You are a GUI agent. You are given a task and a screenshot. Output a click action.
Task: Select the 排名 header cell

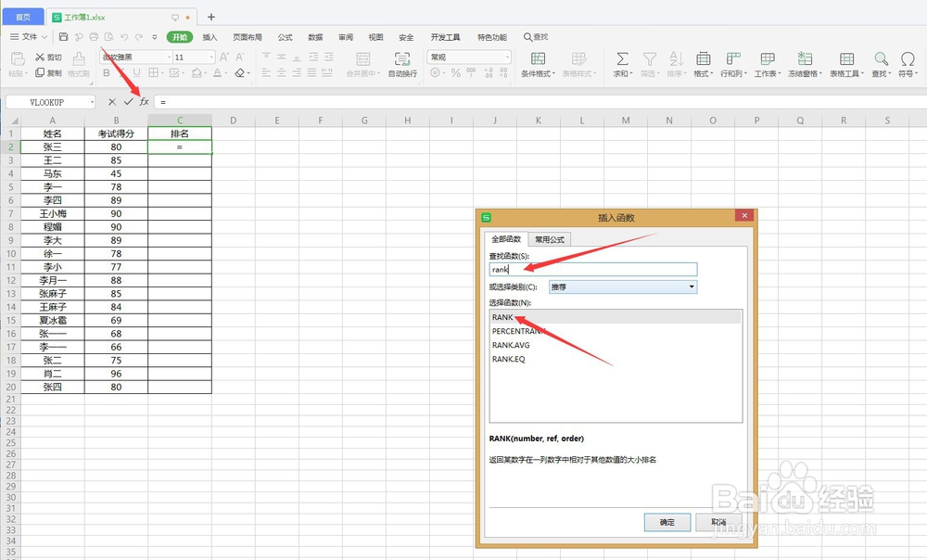tap(180, 134)
